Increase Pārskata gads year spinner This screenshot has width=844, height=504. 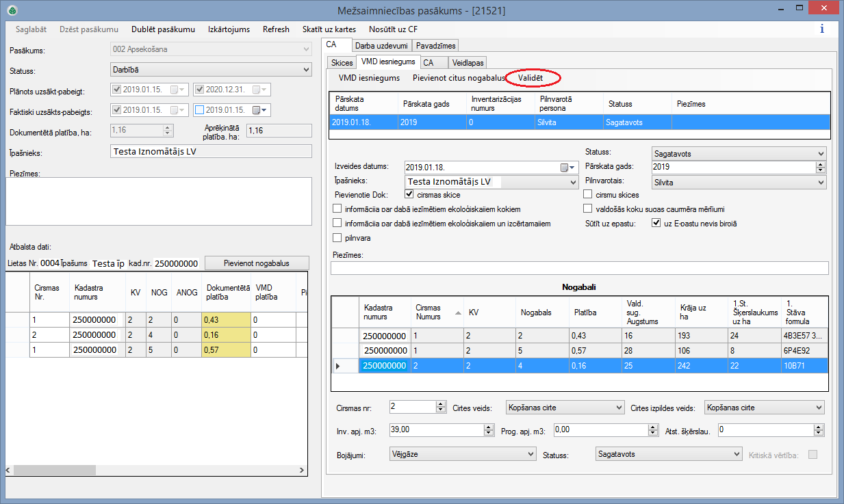pyautogui.click(x=821, y=164)
